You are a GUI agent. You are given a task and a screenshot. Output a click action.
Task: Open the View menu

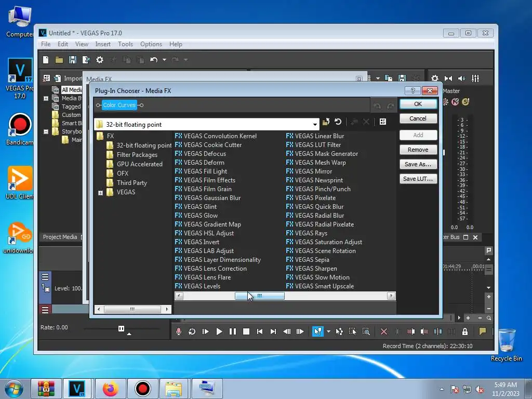point(82,44)
